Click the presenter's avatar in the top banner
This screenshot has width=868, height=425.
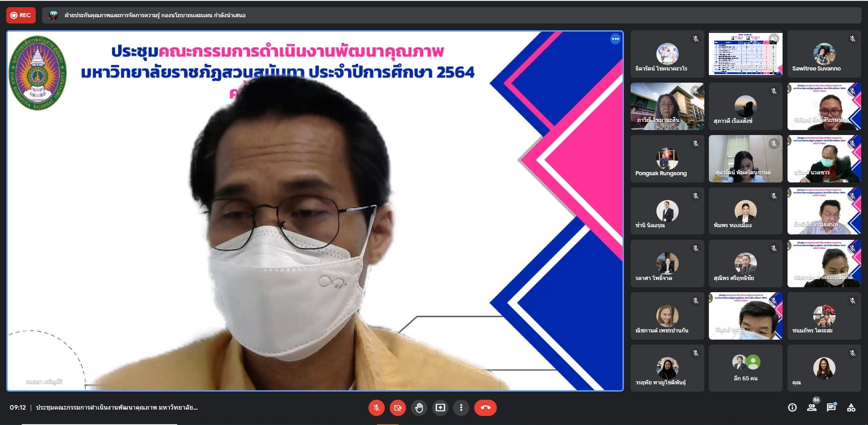pos(53,15)
